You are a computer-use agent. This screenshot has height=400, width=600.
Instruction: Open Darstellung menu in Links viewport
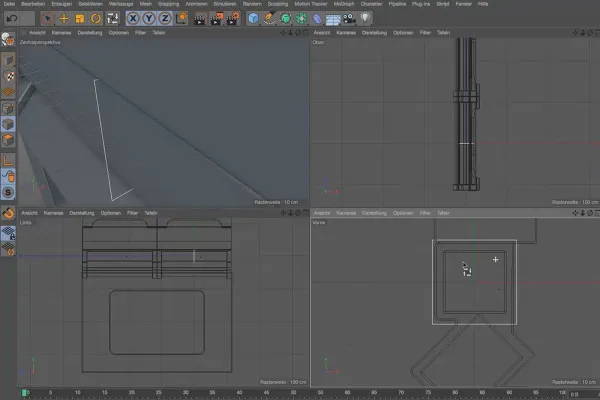tap(82, 213)
